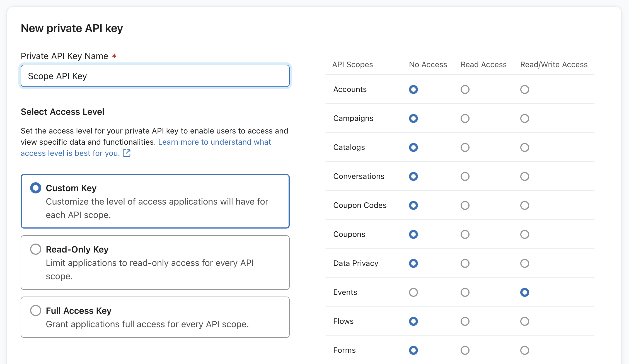Select the Read-Only Key option
629x364 pixels.
36,249
